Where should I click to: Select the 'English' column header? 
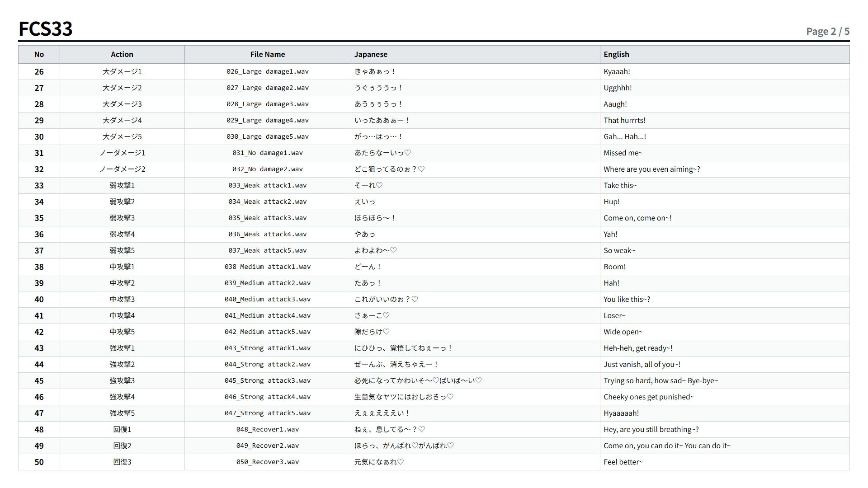tap(725, 54)
